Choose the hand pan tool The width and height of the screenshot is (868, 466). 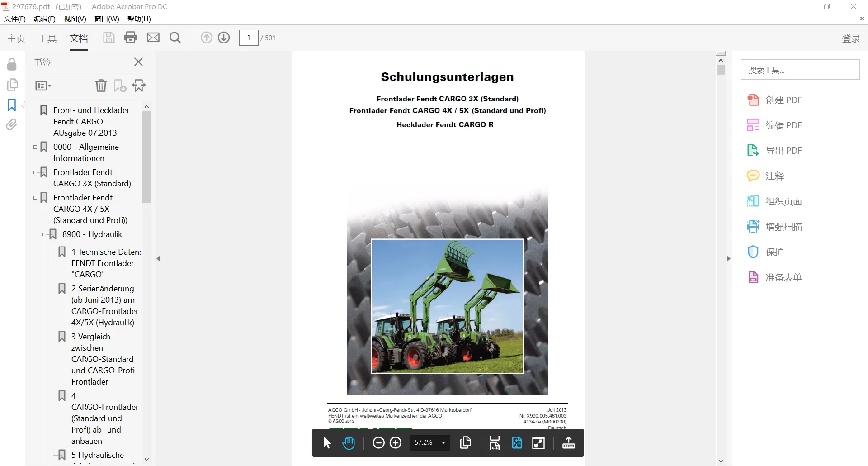coord(349,443)
